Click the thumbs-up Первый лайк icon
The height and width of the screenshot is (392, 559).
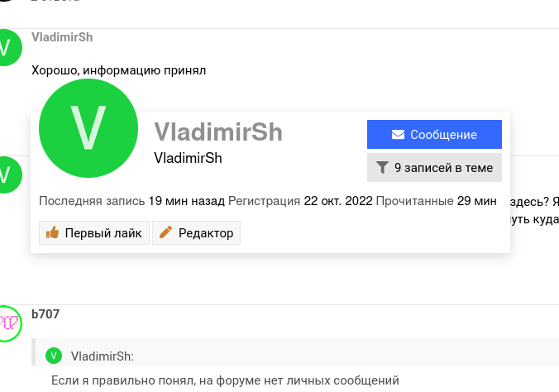pos(52,232)
